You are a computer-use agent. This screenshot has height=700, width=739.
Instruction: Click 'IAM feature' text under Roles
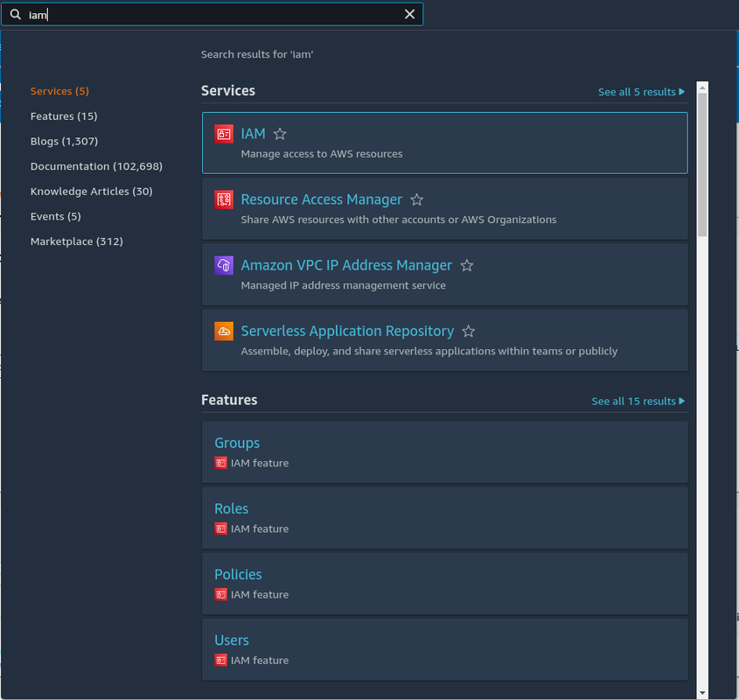click(x=260, y=529)
